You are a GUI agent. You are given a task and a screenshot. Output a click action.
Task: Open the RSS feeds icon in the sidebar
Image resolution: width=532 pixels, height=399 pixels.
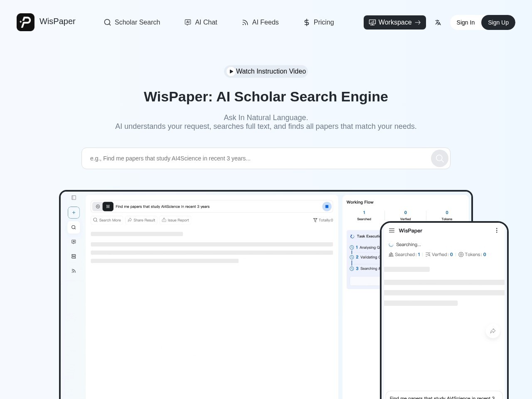point(74,271)
